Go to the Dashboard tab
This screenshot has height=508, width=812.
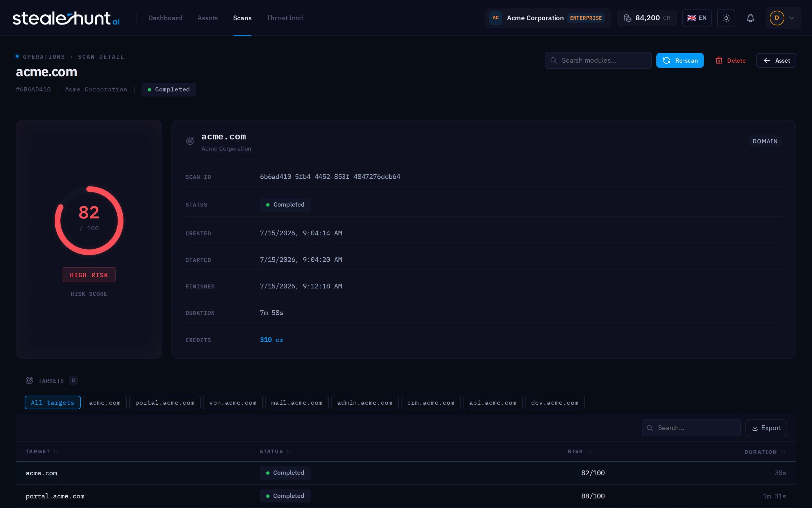[x=165, y=18]
